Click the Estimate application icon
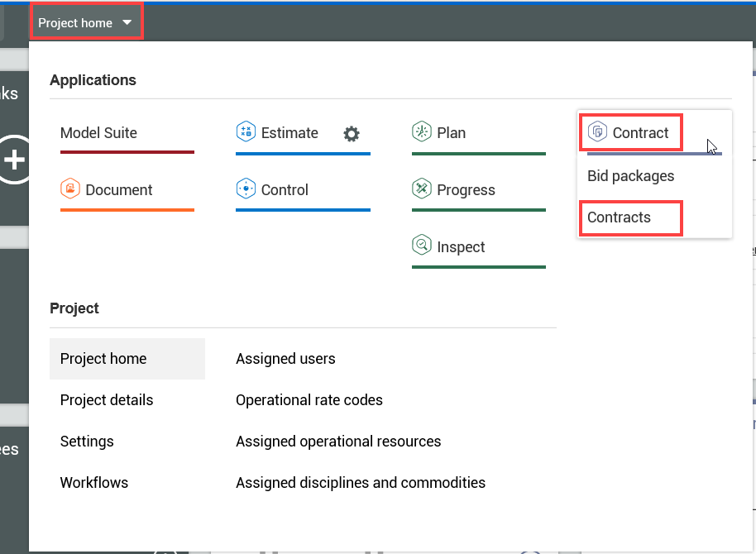This screenshot has height=554, width=756. 246,132
